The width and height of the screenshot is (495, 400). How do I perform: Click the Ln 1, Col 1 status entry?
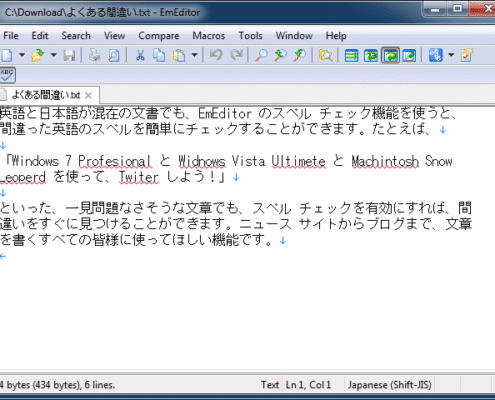click(308, 385)
